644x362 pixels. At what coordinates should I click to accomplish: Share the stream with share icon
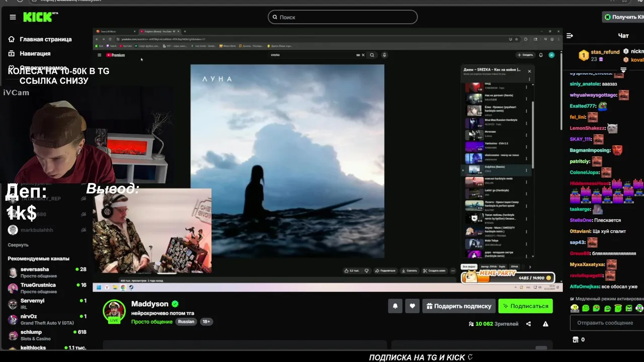tap(528, 324)
